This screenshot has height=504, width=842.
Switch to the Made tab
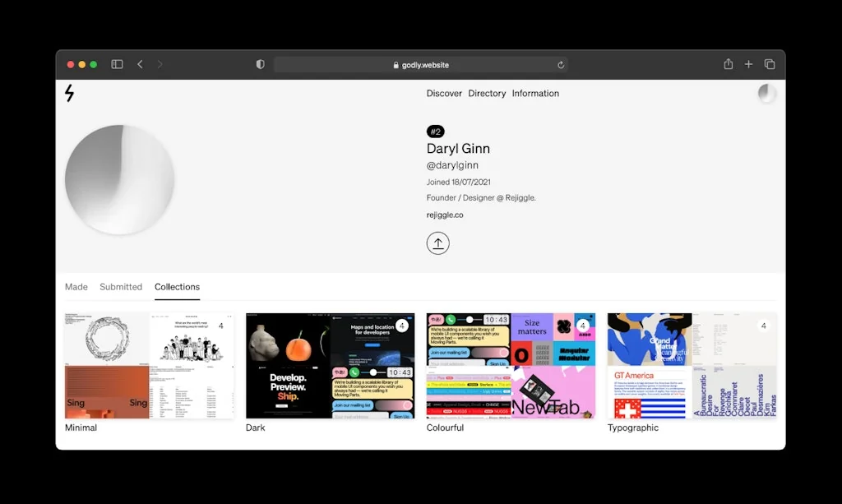click(x=76, y=287)
